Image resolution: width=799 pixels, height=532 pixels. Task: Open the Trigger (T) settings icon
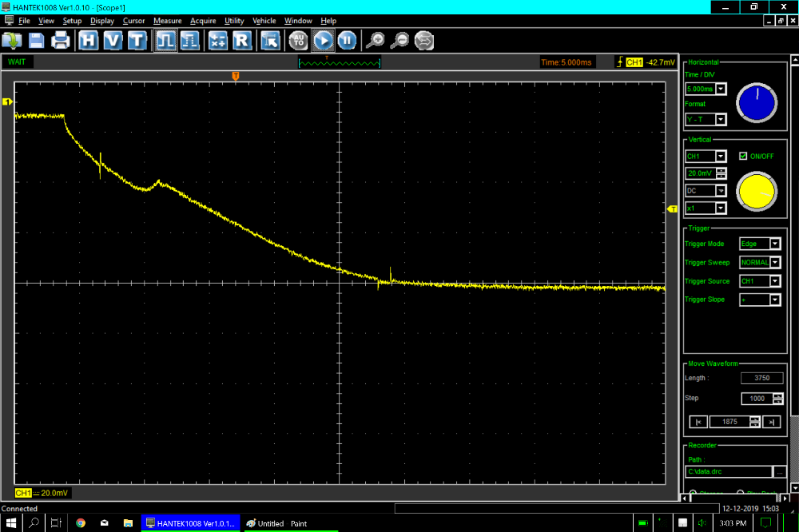[137, 40]
